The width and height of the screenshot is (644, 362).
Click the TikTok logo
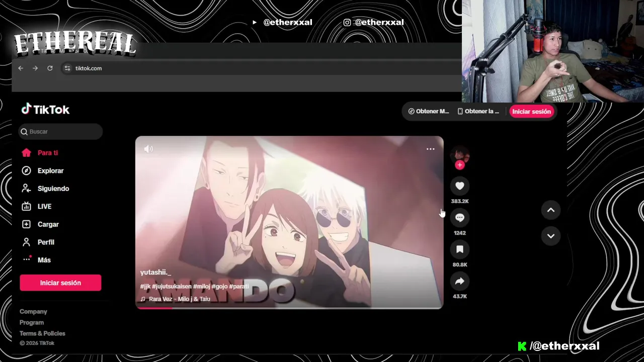click(45, 110)
